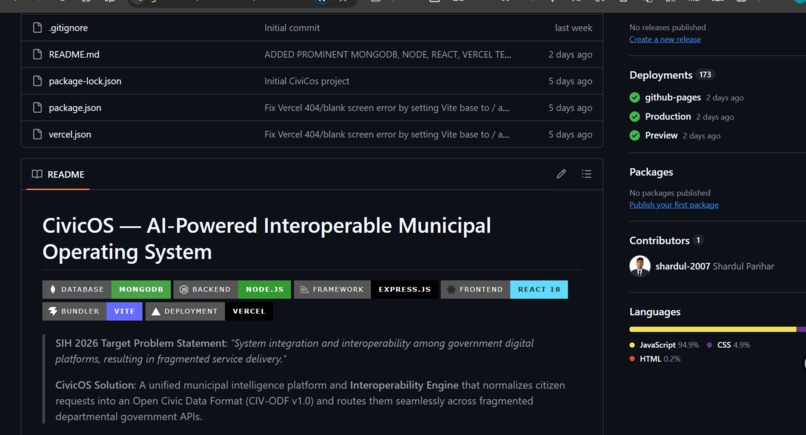Open the Deployments section heading
Screen dimensions: 806x435
[661, 75]
